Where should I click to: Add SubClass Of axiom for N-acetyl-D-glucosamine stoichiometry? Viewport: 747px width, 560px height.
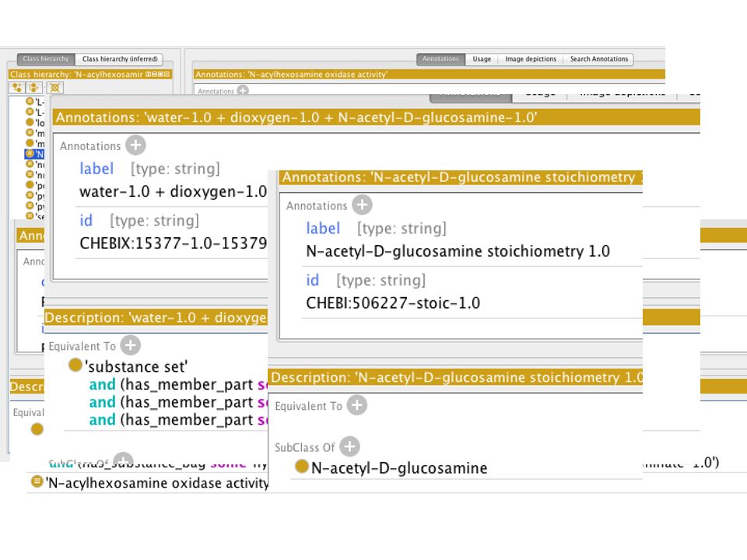(349, 446)
